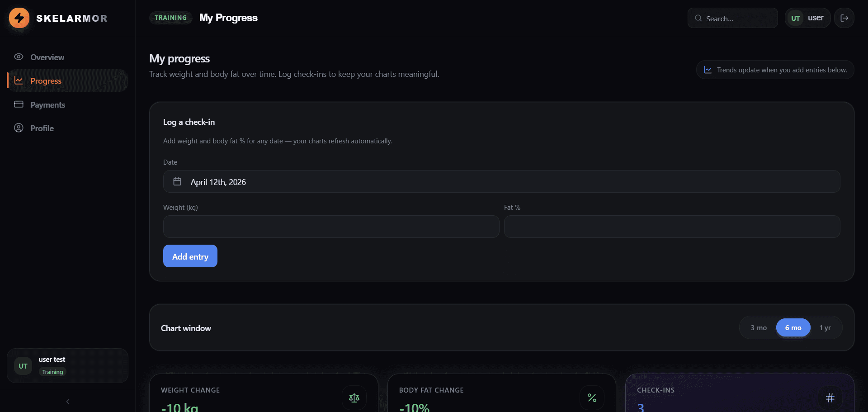This screenshot has width=868, height=412.
Task: Click the logout arrow icon
Action: click(844, 18)
